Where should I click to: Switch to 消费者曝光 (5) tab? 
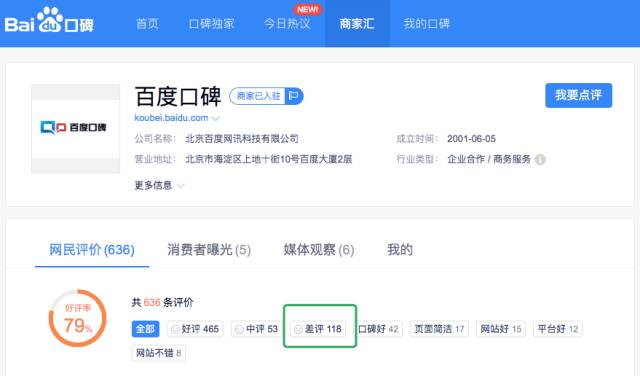tap(209, 249)
